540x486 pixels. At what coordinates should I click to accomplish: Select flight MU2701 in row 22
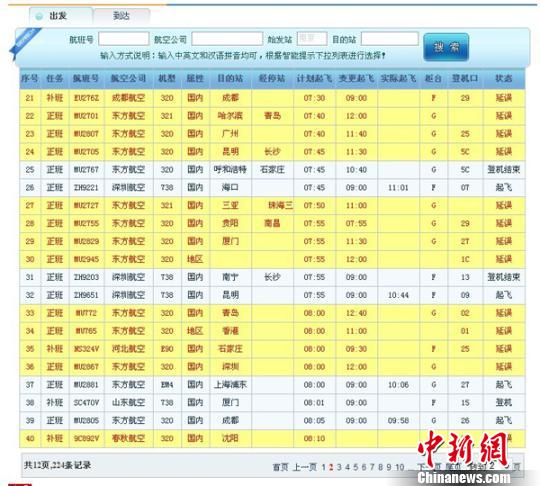86,116
